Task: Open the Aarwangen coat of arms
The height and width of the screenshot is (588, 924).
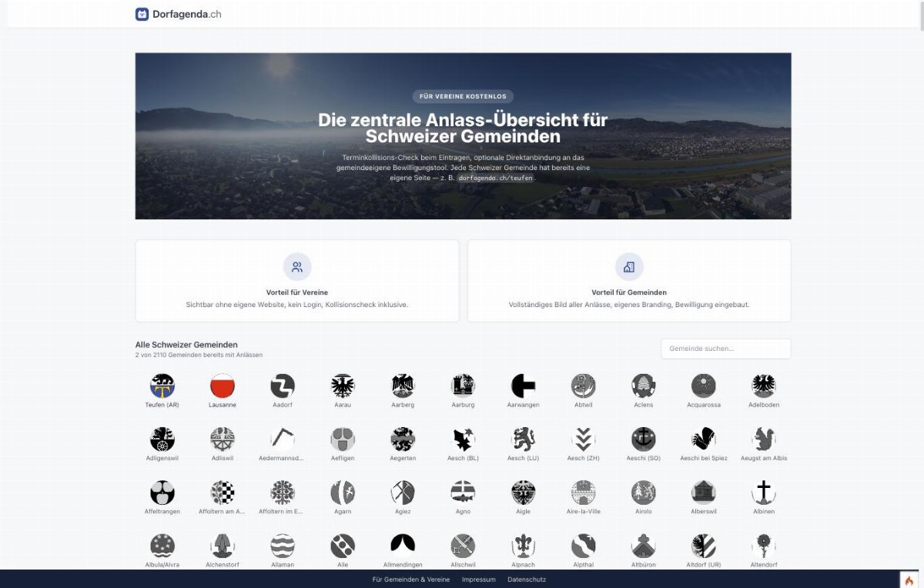Action: point(524,386)
